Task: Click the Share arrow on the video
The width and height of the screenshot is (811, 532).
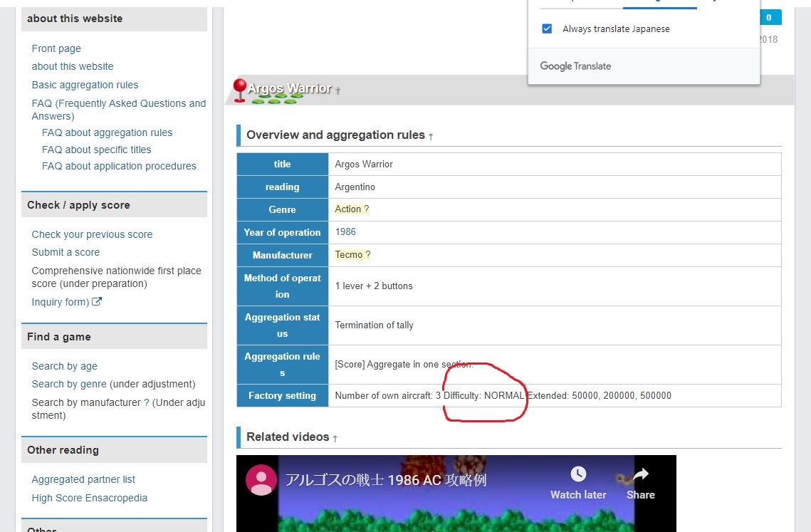Action: click(640, 475)
